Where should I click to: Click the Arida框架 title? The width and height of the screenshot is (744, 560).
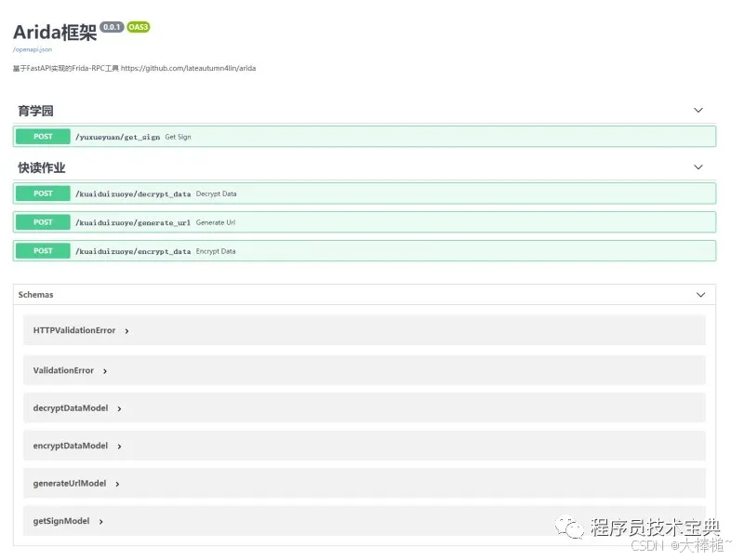point(55,33)
